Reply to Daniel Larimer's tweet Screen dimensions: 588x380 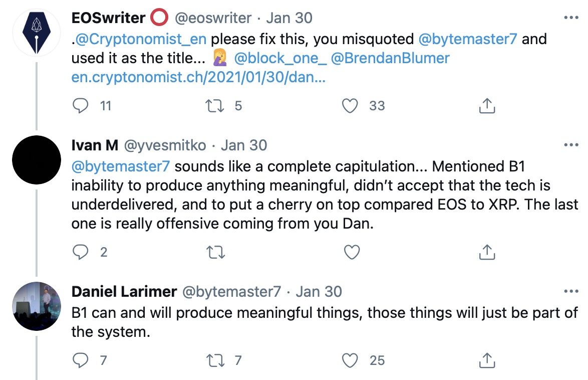click(x=80, y=360)
